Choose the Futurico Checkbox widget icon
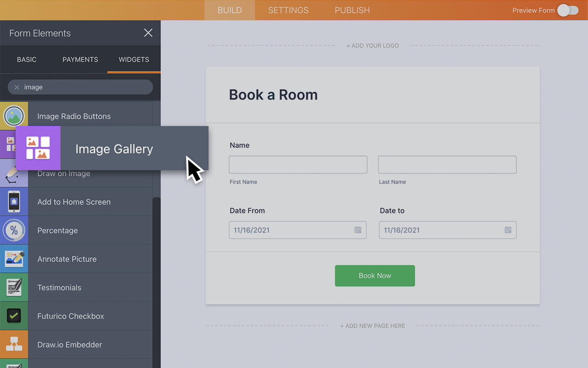588x368 pixels. 14,316
